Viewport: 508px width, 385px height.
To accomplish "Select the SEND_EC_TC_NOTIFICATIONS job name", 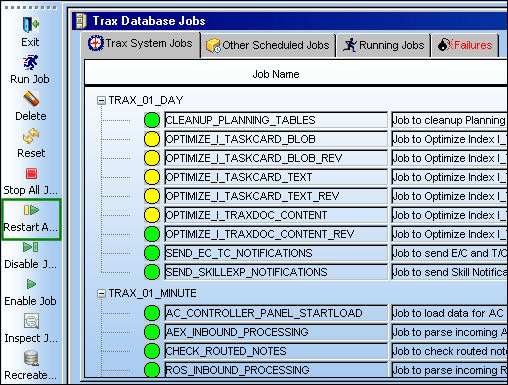I will (x=276, y=253).
